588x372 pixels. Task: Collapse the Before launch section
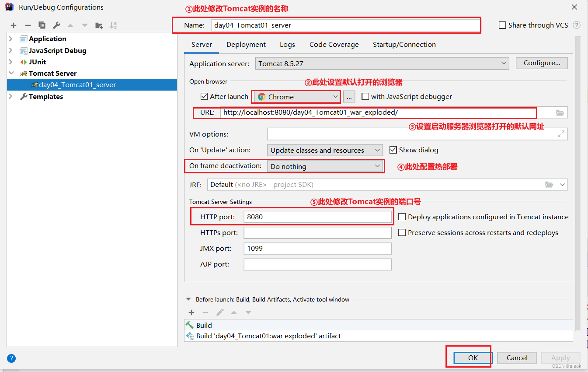pos(188,299)
